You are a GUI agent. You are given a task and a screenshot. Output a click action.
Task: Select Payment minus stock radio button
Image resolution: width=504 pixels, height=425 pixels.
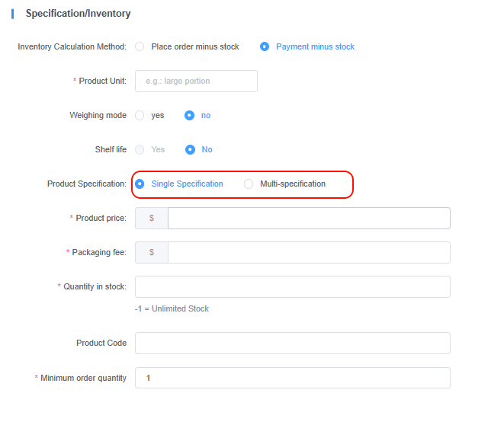coord(265,46)
